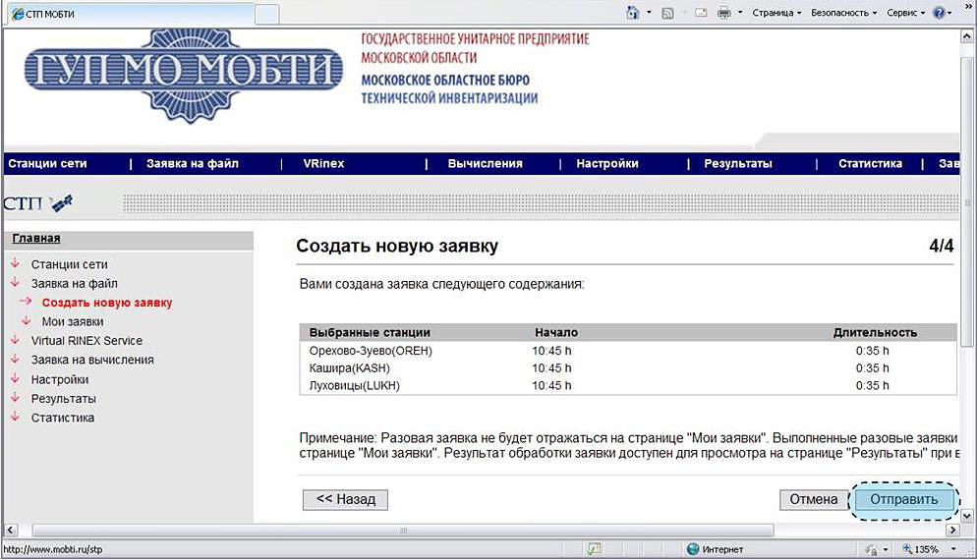This screenshot has width=977, height=560.
Task: Click the Длительность column header
Action: coord(875,333)
